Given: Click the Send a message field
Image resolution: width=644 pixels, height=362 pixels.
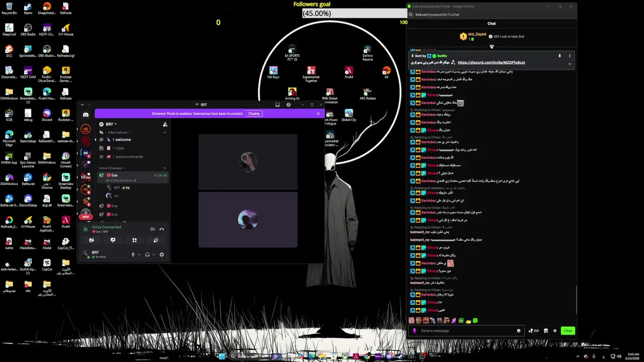Looking at the screenshot, I should click(x=466, y=330).
